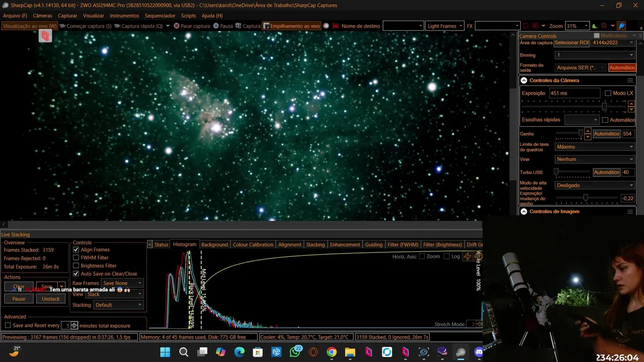Adjust the Ganho slider
This screenshot has height=362, width=644.
[581, 133]
